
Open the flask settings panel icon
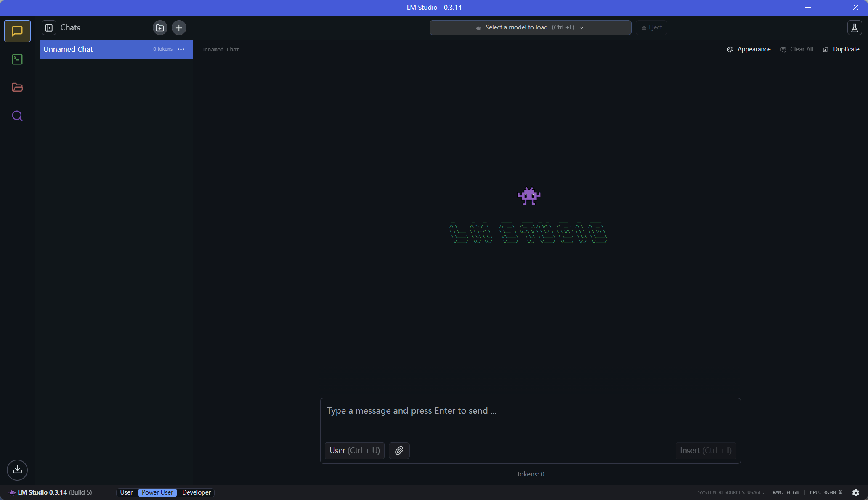click(854, 28)
